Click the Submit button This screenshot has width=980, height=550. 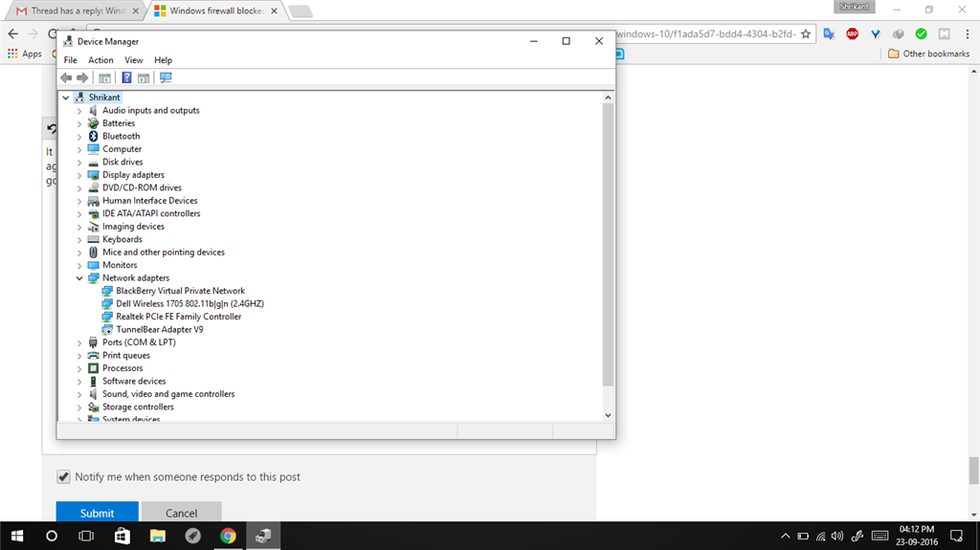(97, 513)
